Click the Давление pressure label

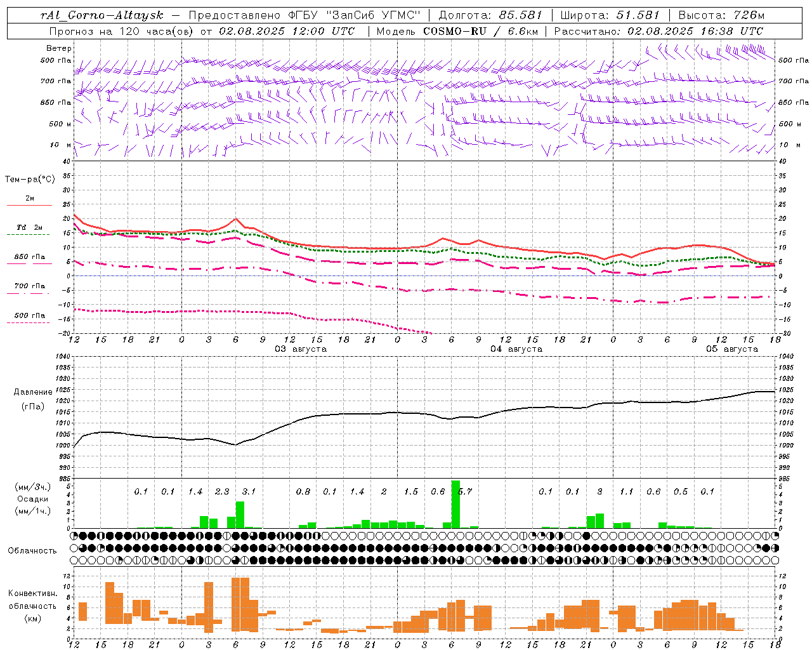click(x=33, y=392)
